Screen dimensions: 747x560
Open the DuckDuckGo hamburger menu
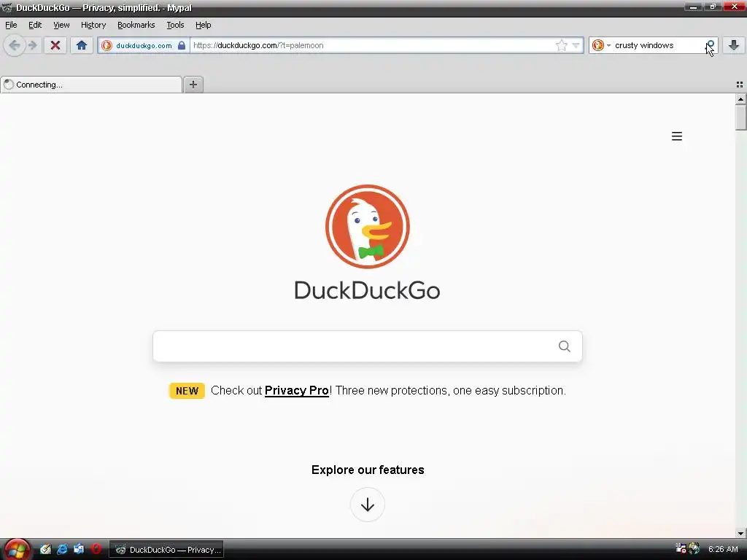(676, 136)
